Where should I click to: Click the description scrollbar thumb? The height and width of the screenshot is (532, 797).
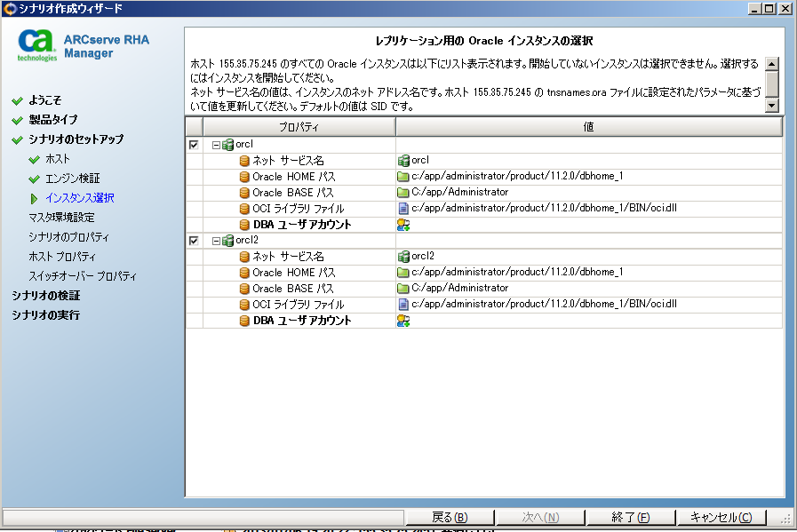coord(771,83)
